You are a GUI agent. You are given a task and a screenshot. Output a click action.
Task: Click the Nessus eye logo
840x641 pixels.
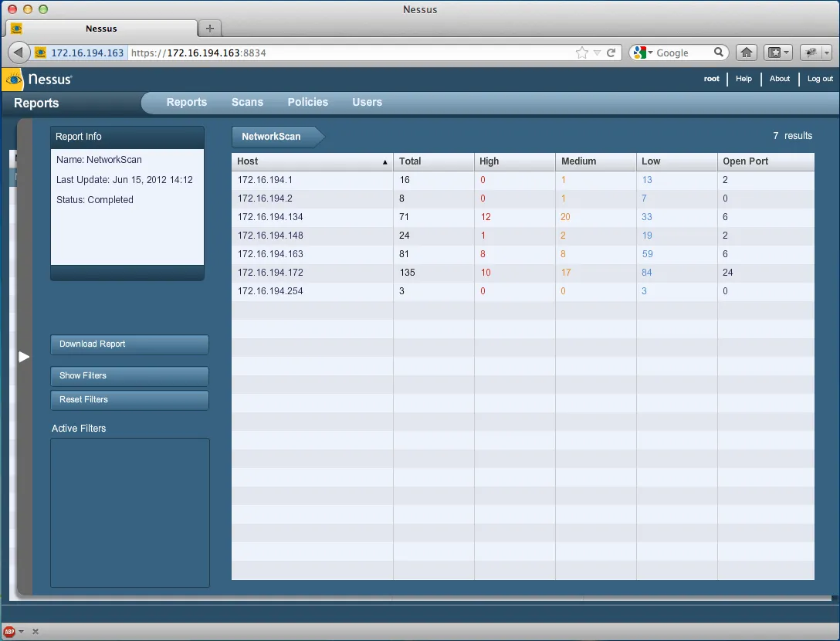[12, 79]
